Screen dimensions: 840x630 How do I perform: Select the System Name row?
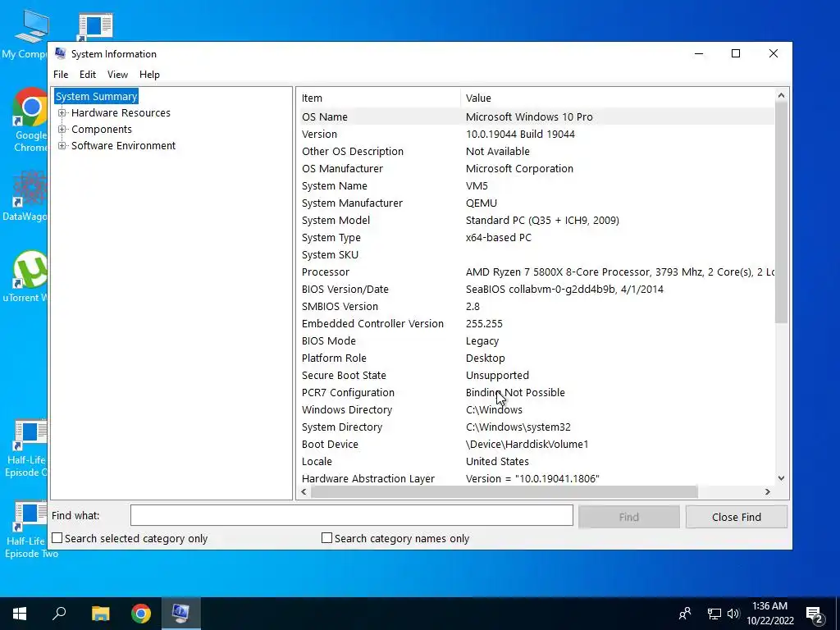click(x=536, y=186)
